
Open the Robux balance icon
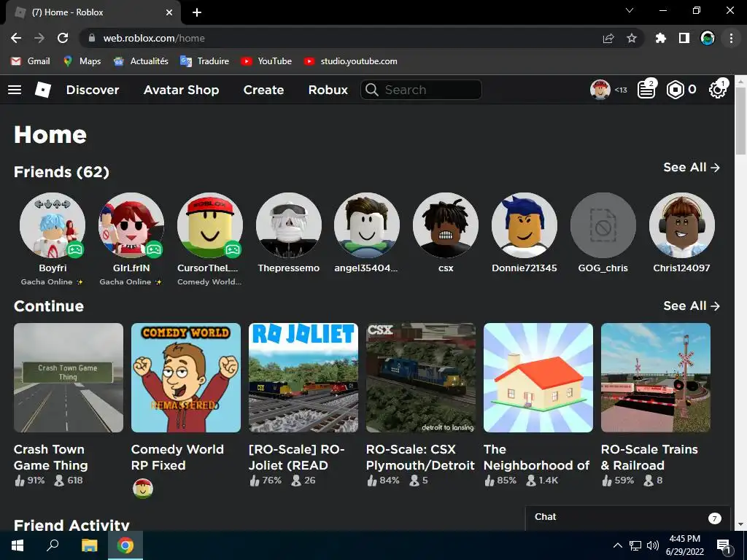[x=675, y=90]
